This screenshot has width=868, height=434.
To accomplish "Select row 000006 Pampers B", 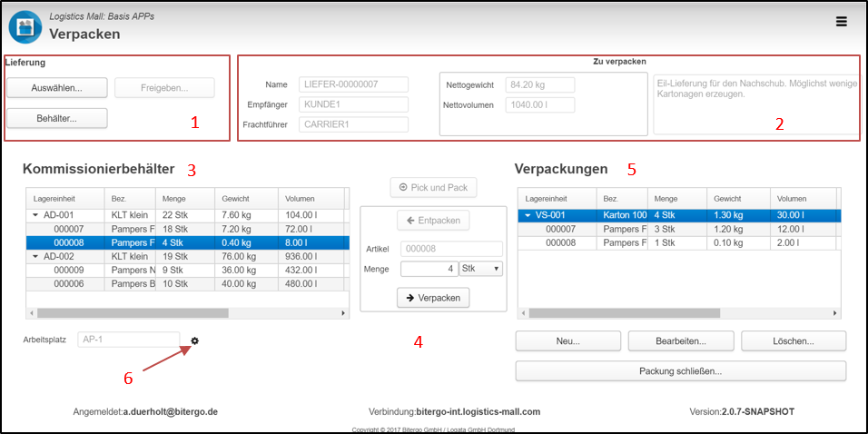I will point(187,283).
